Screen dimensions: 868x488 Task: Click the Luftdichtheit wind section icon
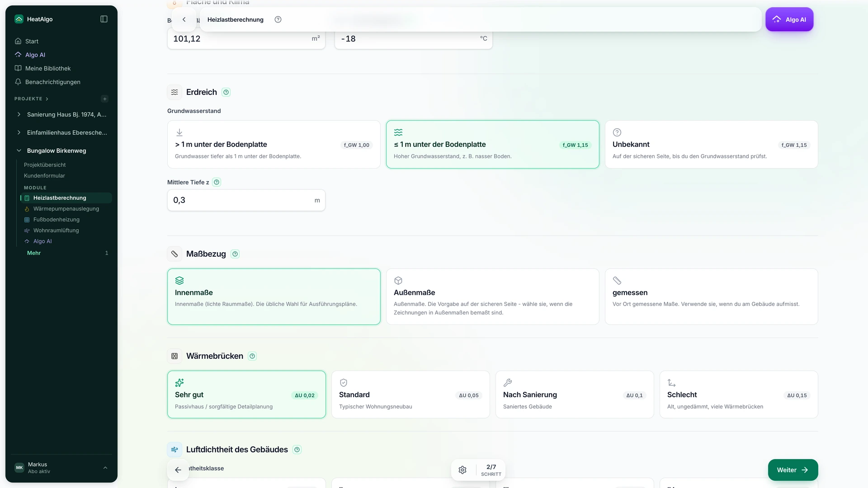tap(175, 450)
